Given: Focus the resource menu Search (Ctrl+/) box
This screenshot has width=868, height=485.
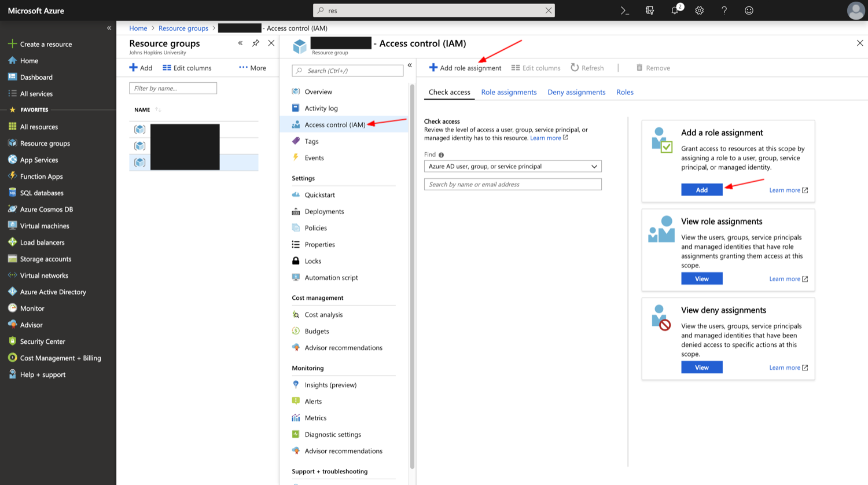Looking at the screenshot, I should (x=348, y=71).
